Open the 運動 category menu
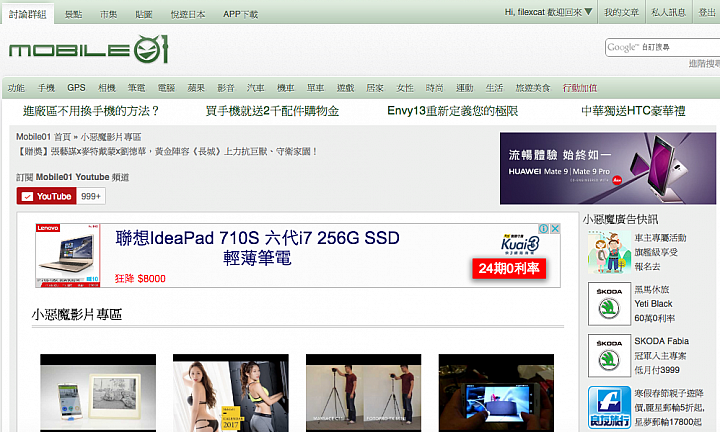Viewport: 720px width, 432px height. coord(464,88)
